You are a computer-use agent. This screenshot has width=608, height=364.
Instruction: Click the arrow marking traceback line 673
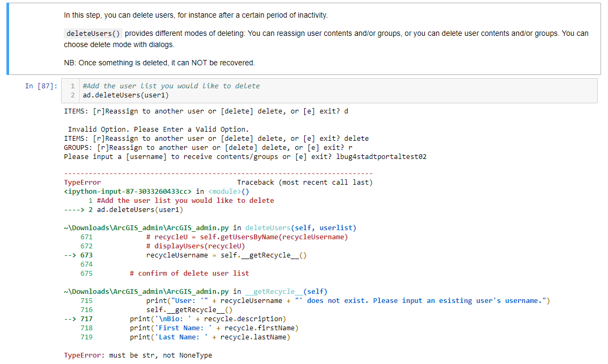(70, 255)
